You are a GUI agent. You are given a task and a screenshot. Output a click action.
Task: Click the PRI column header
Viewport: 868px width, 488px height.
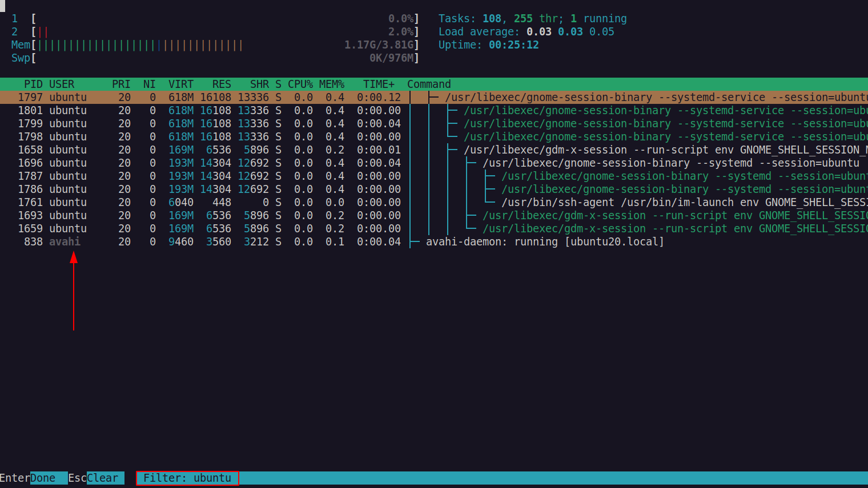click(x=121, y=84)
